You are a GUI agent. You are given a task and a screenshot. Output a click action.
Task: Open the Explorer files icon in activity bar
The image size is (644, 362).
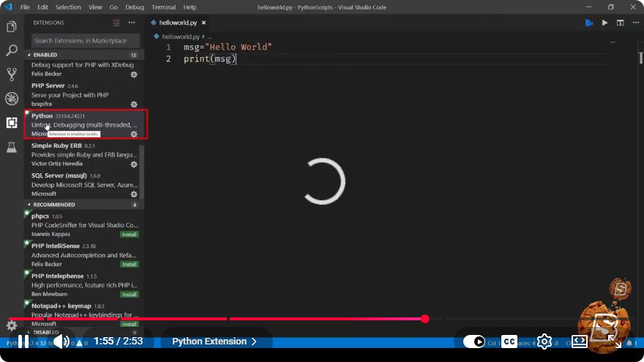pos(12,26)
